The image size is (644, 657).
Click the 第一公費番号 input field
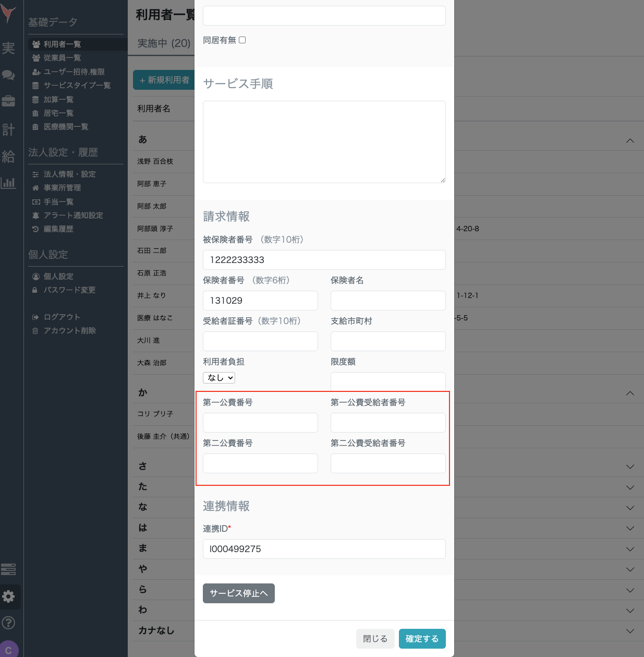click(260, 423)
